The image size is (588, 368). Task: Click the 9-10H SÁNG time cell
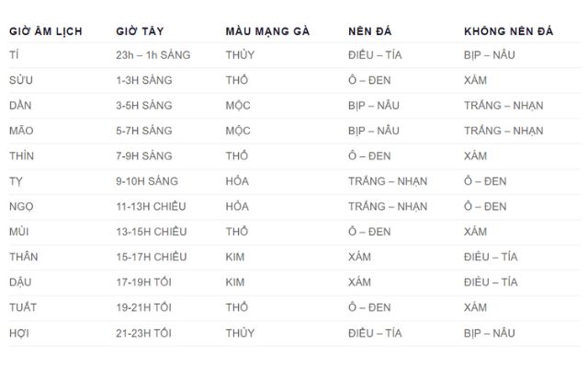[x=147, y=181]
